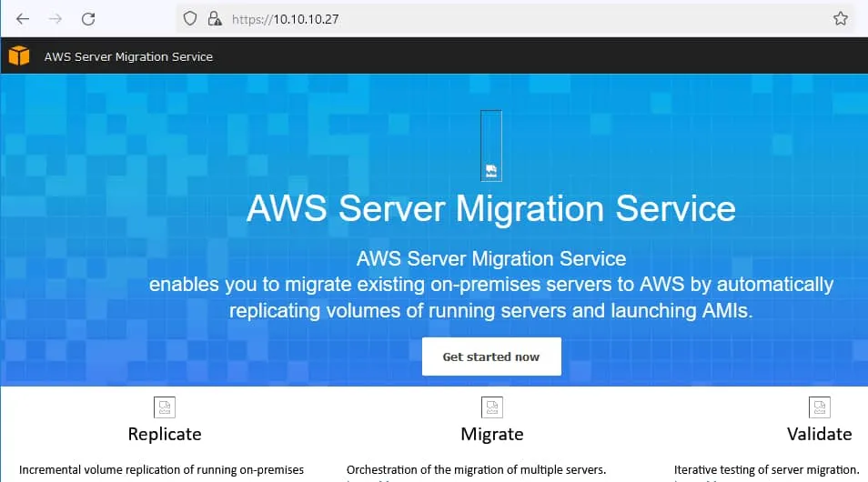Click the icon above the Migrate heading
Screen dimensions: 868x482
coord(492,407)
